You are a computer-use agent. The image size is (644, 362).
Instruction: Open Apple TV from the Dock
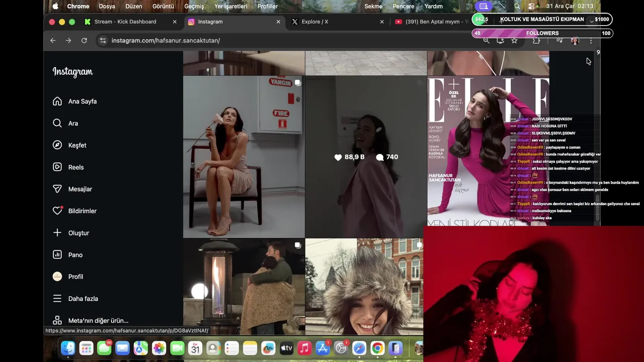coord(286,348)
